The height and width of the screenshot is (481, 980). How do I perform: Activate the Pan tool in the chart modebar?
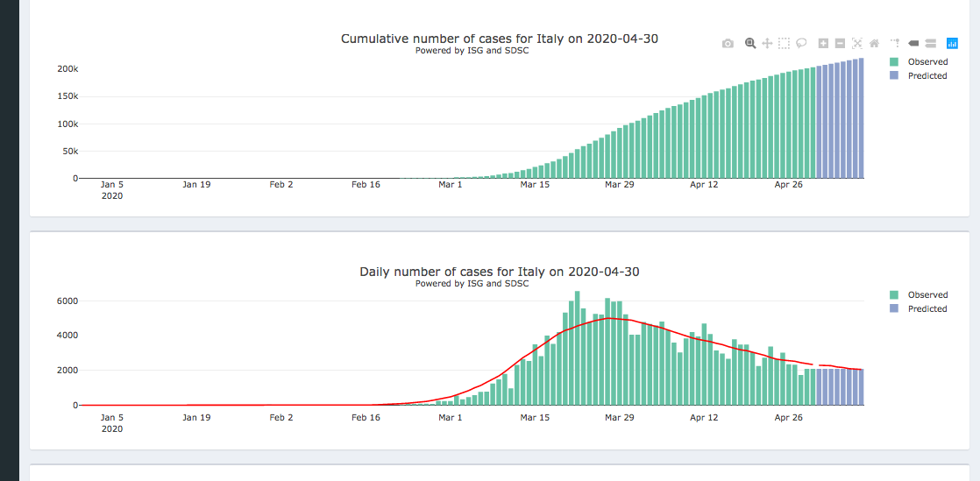[x=767, y=43]
